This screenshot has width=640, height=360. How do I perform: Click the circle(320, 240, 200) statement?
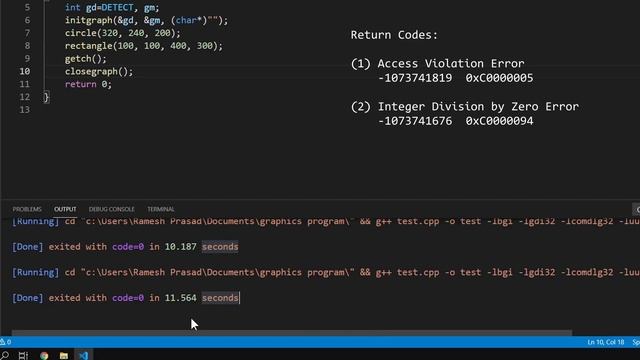(x=122, y=33)
